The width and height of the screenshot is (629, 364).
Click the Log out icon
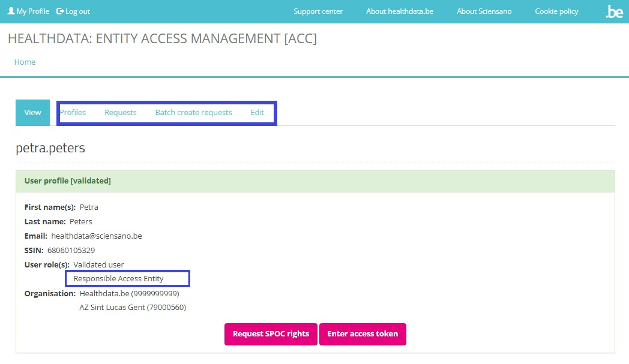pyautogui.click(x=60, y=11)
